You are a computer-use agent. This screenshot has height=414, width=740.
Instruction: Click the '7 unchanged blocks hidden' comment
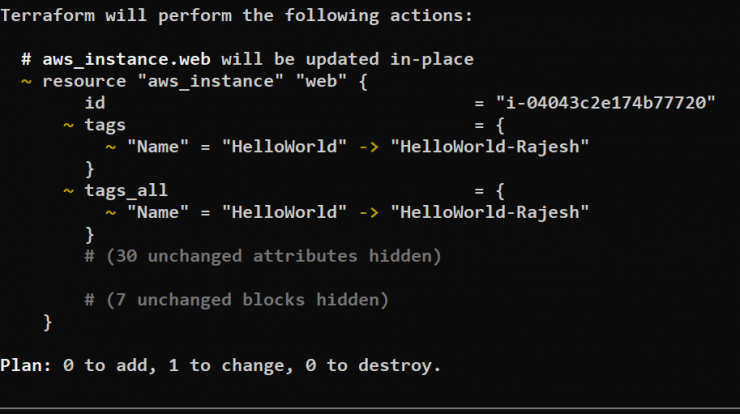(x=237, y=299)
